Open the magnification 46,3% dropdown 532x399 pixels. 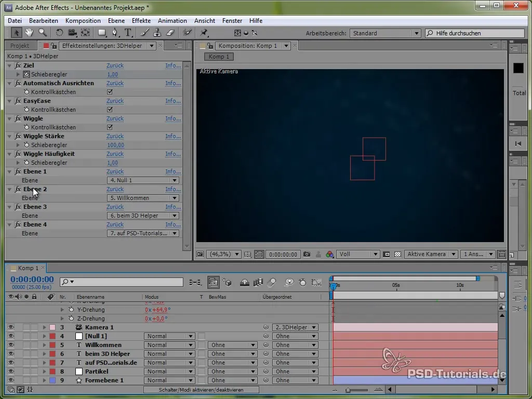point(224,254)
